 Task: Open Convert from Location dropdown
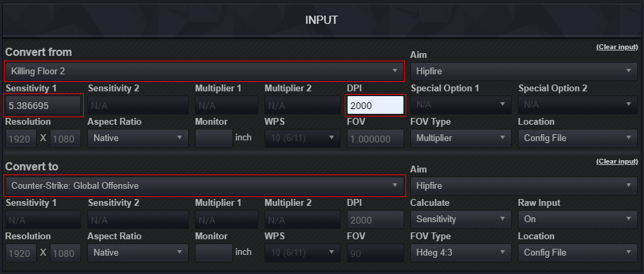point(577,138)
